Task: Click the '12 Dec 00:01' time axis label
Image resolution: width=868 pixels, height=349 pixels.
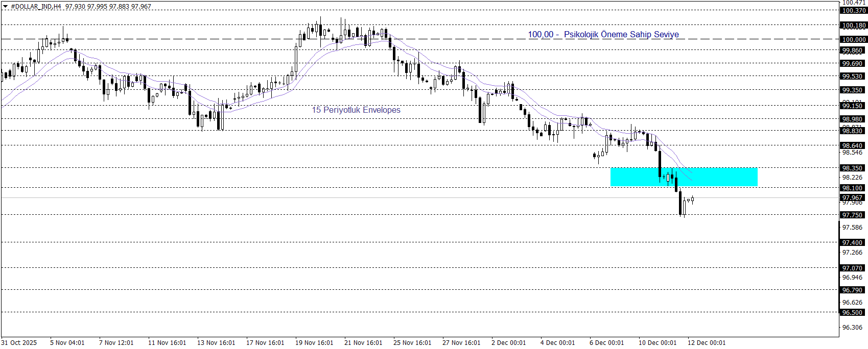Action: tap(707, 342)
